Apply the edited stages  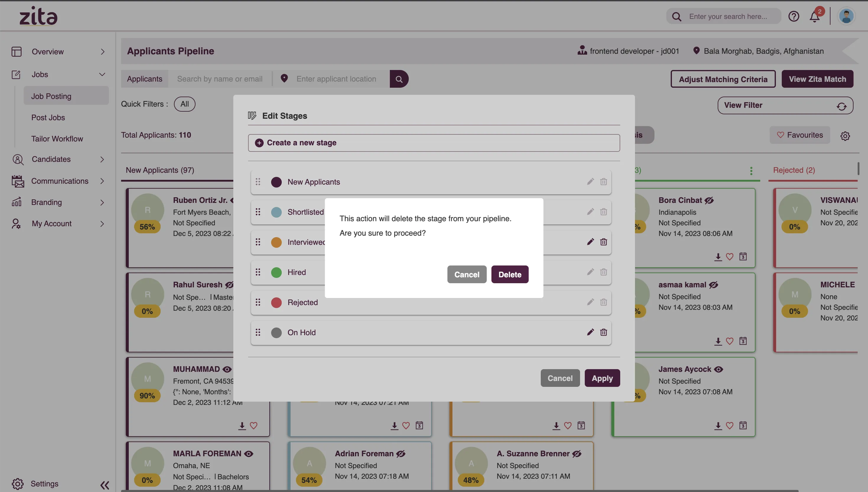click(602, 378)
